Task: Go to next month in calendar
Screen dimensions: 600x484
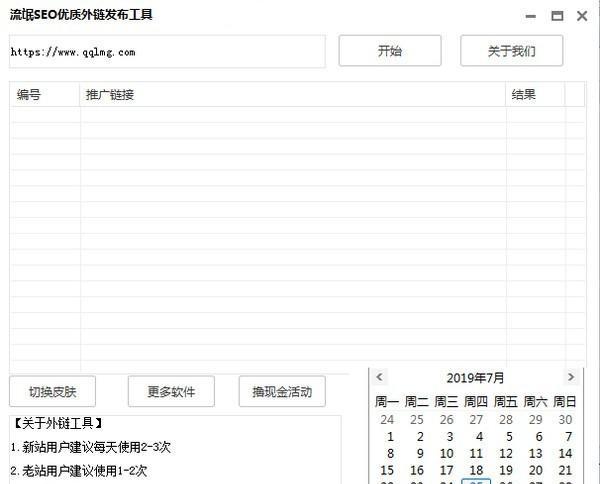Action: point(571,377)
